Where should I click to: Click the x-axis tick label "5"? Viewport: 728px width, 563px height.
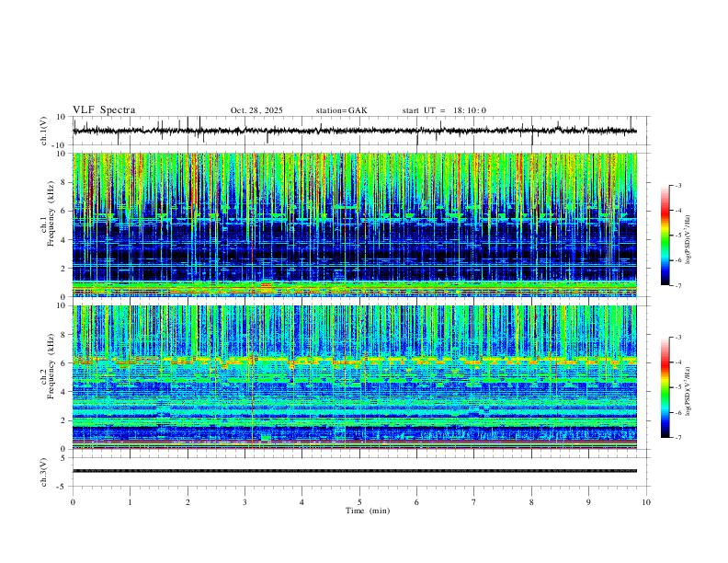359,502
